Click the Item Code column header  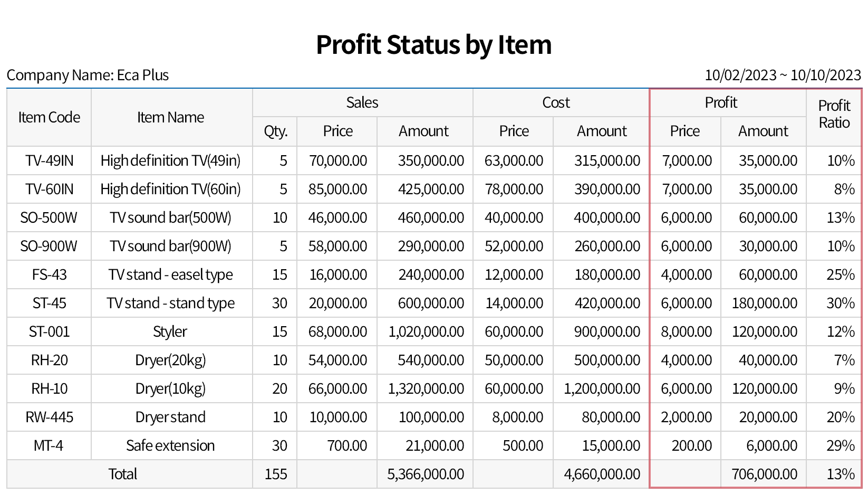point(49,117)
